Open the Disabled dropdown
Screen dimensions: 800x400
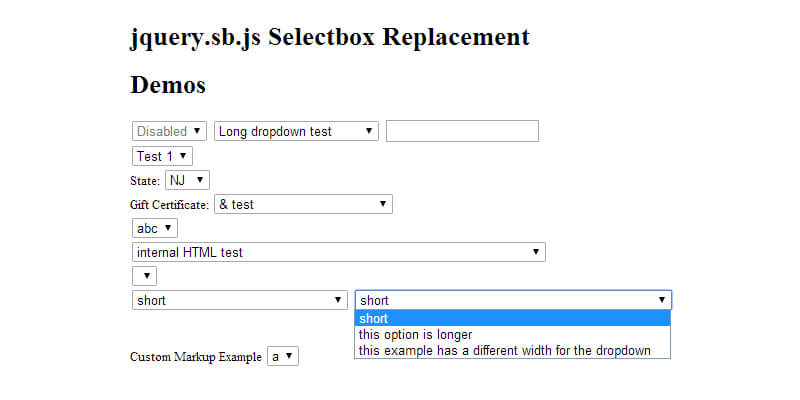[x=170, y=131]
